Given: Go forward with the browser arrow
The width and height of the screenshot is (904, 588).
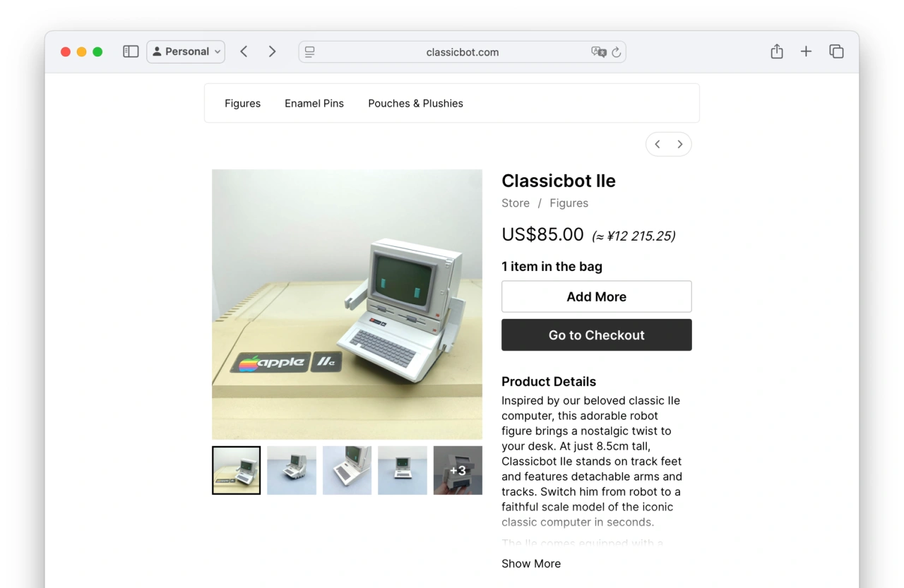Looking at the screenshot, I should coord(272,52).
